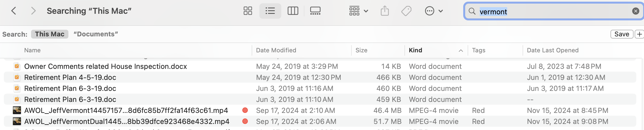Go back with the left chevron
The width and height of the screenshot is (644, 130).
[x=14, y=11]
